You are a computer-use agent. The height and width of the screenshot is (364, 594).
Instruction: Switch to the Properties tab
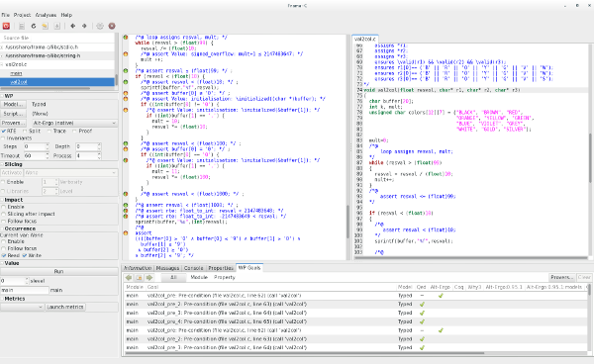pyautogui.click(x=221, y=268)
